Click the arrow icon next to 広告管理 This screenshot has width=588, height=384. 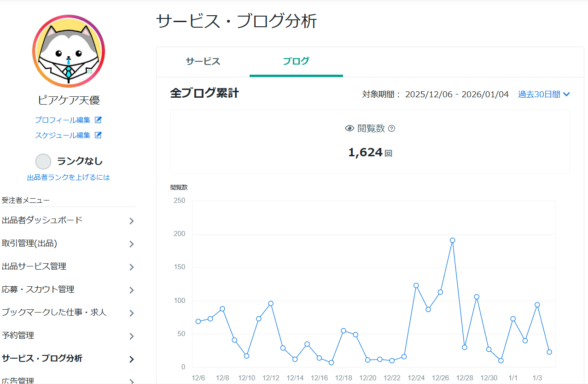point(132,381)
